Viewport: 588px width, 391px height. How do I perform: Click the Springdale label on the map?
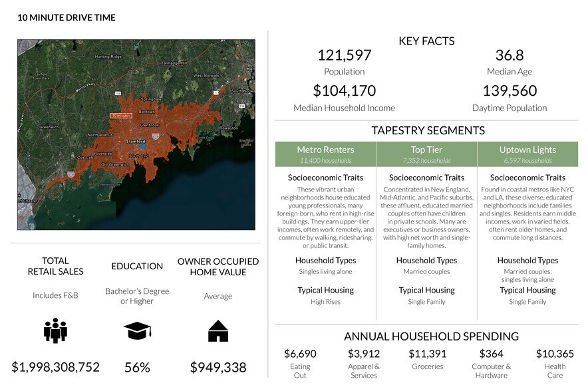pos(151,99)
